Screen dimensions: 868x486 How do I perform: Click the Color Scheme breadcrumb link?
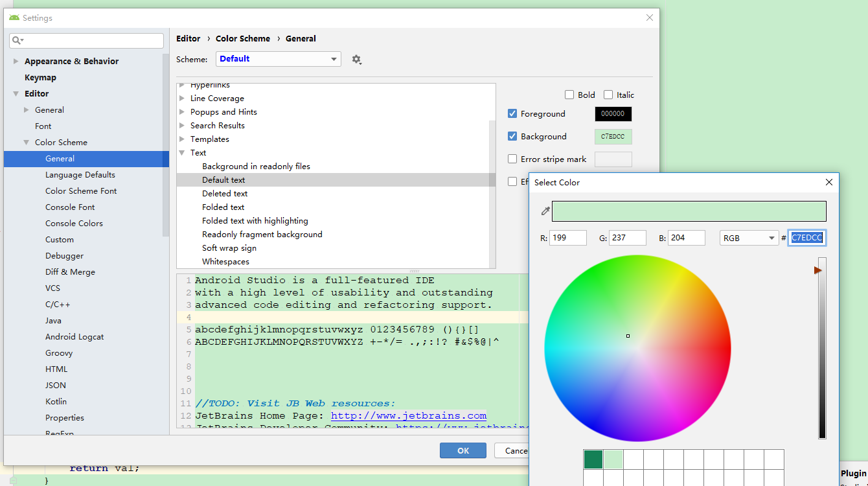243,38
